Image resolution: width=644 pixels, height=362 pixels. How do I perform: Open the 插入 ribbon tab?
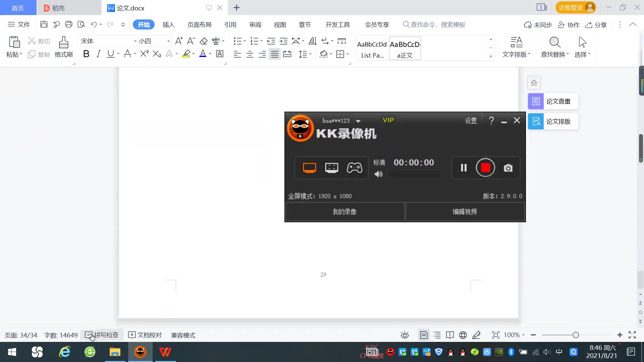point(168,24)
